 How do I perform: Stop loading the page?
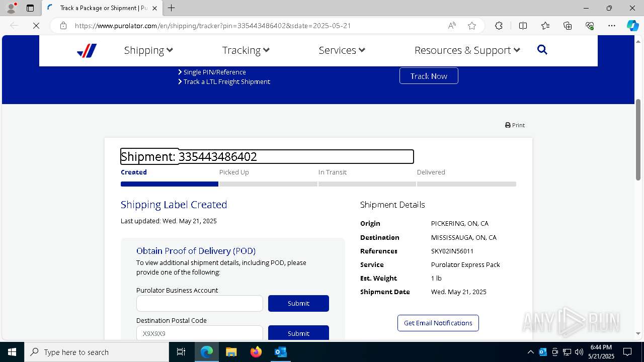[36, 26]
